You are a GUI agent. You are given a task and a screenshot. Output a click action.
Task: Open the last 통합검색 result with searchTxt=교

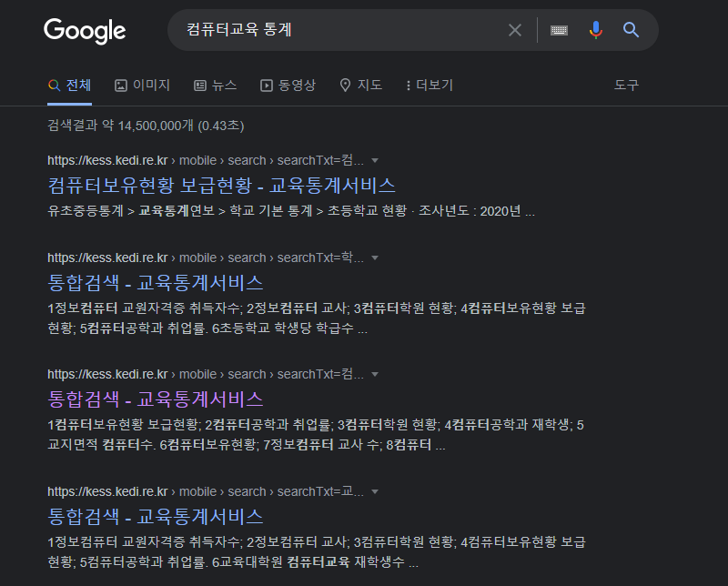(x=156, y=516)
